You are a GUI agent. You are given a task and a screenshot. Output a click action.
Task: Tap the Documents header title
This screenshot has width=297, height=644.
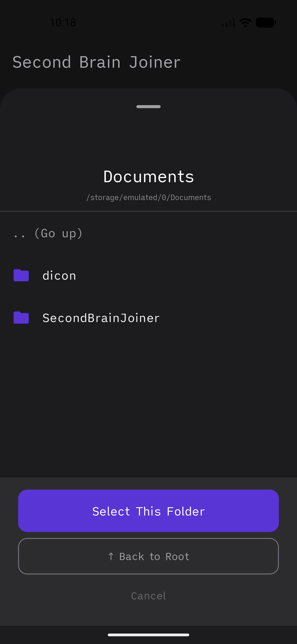click(148, 176)
